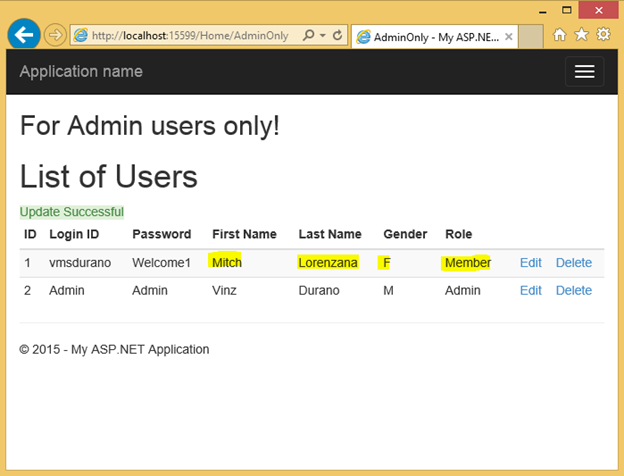
Task: Open the browser Home icon
Action: [560, 35]
